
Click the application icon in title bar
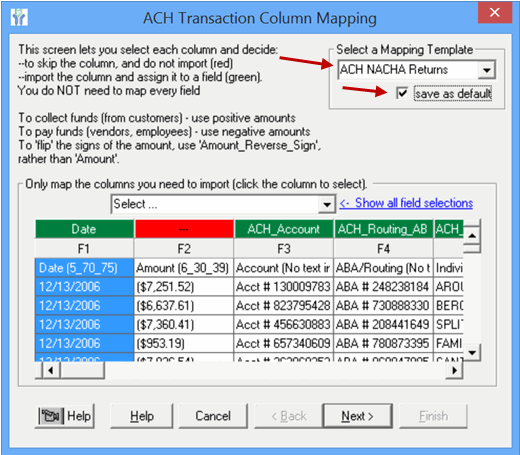[x=19, y=17]
